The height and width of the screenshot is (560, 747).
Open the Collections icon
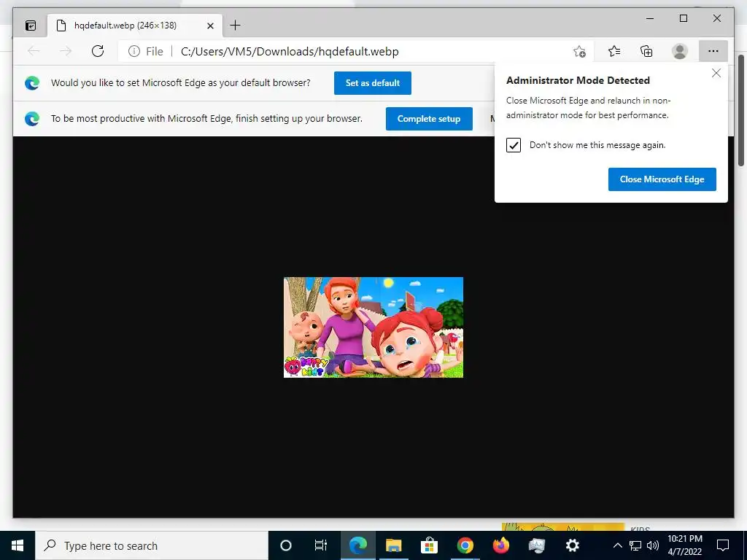point(646,51)
